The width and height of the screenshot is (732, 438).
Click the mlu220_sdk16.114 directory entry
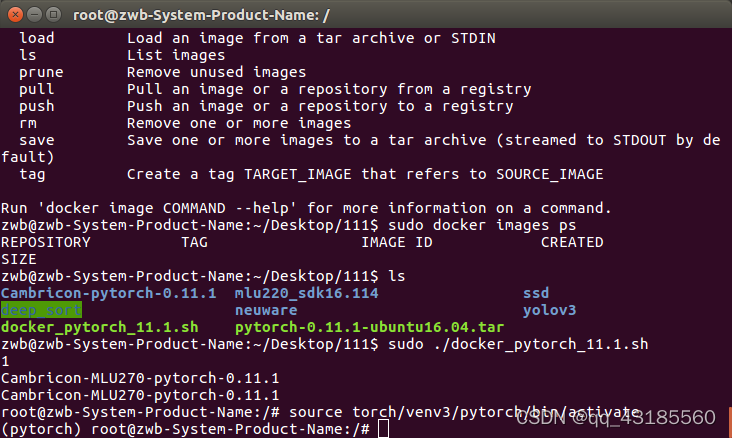tap(307, 293)
